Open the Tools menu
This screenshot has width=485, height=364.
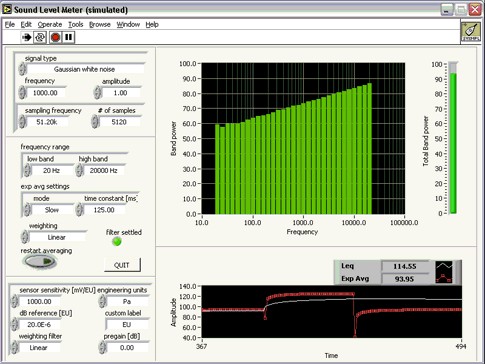coord(76,24)
